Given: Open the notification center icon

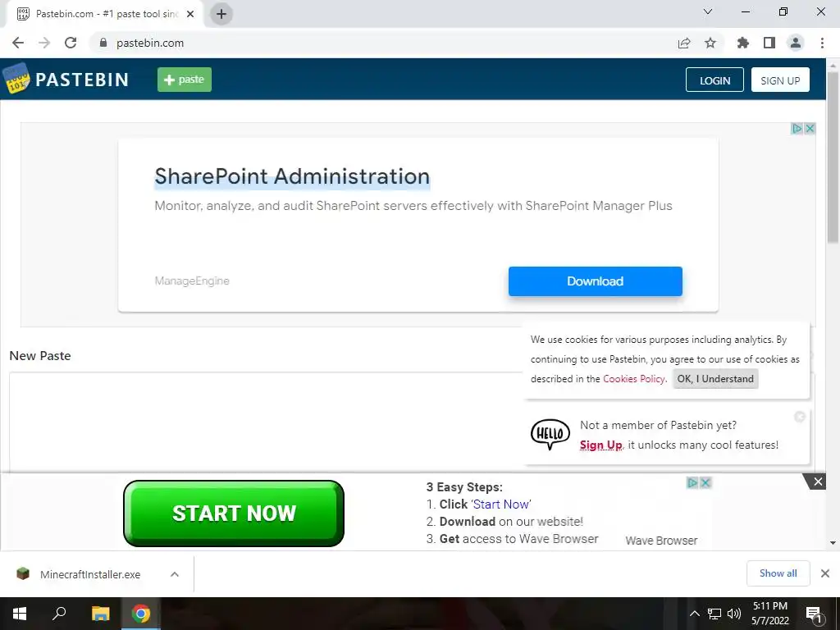Looking at the screenshot, I should click(x=814, y=614).
